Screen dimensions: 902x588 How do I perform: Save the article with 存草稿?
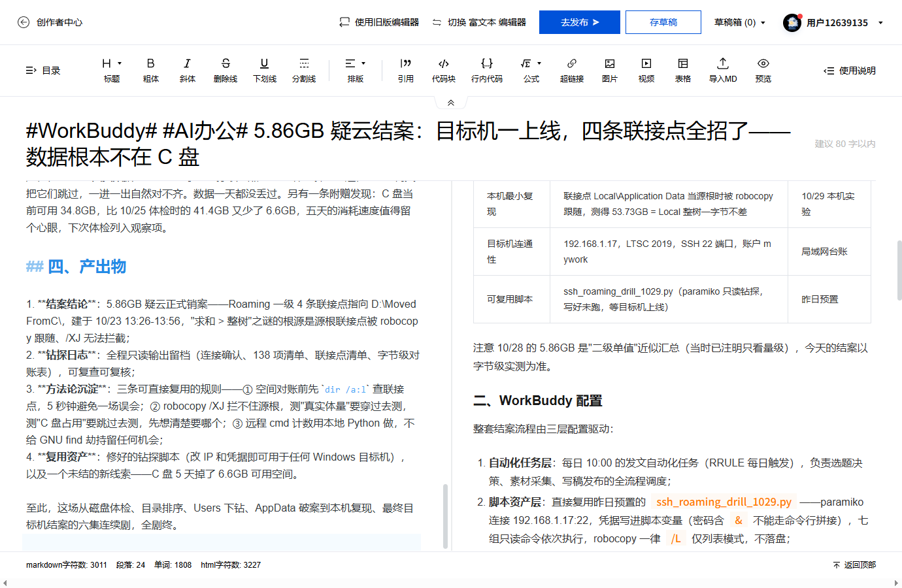663,22
